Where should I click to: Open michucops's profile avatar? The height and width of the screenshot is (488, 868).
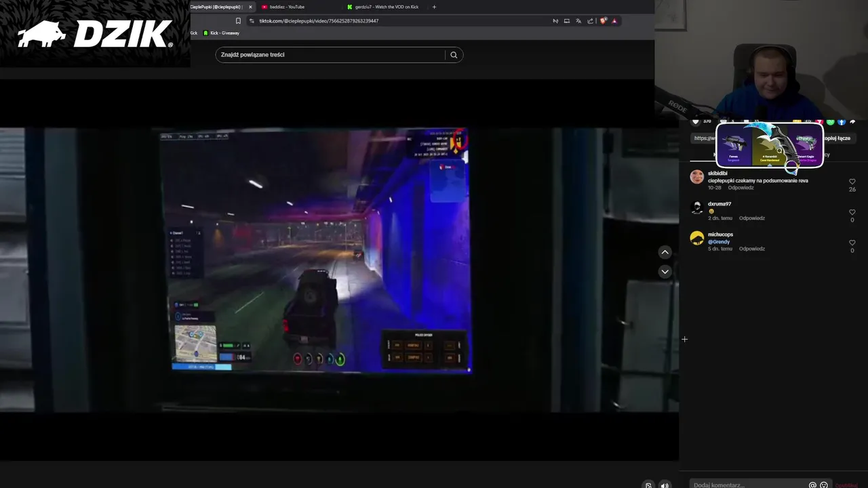pos(697,238)
